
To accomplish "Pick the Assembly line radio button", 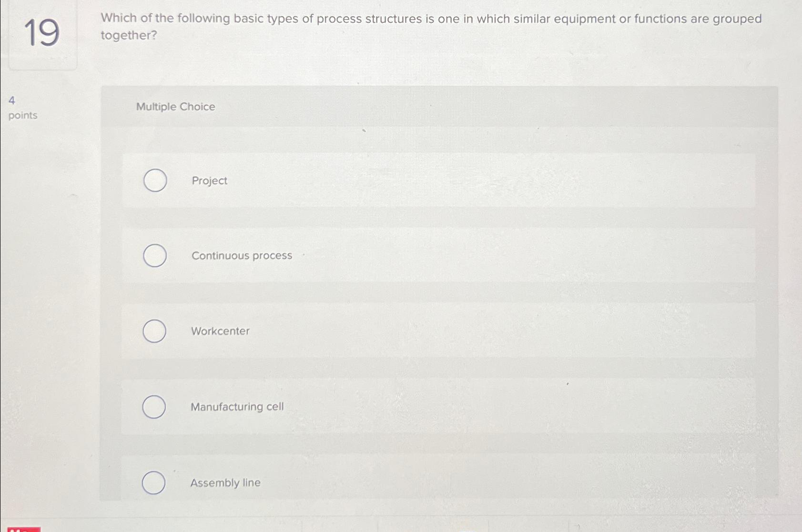I will [x=154, y=482].
